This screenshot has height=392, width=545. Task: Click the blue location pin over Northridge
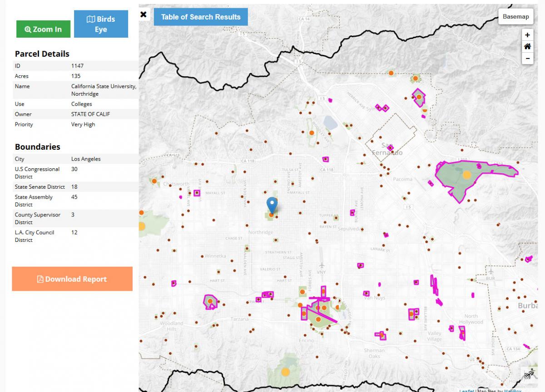(272, 206)
